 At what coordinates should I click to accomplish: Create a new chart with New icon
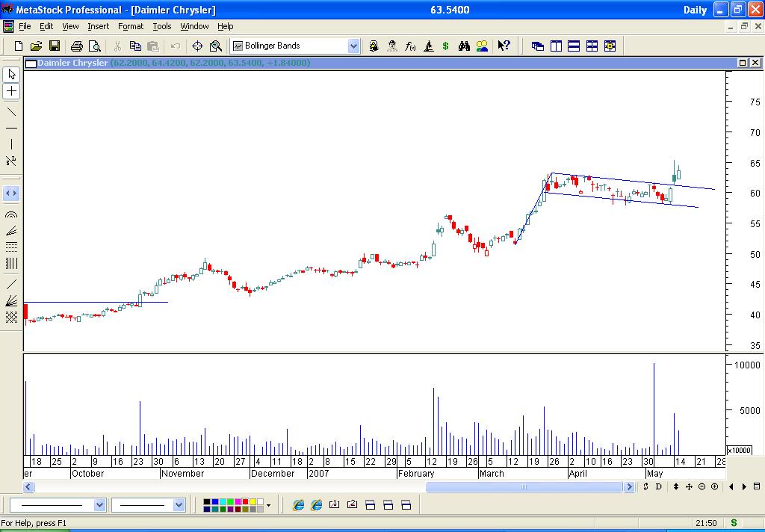click(x=19, y=46)
